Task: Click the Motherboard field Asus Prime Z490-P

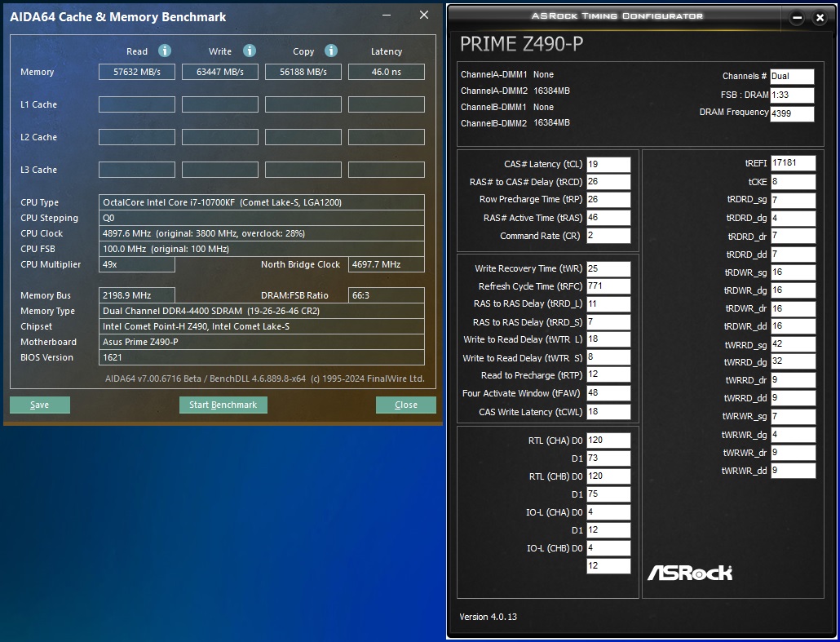Action: (262, 342)
